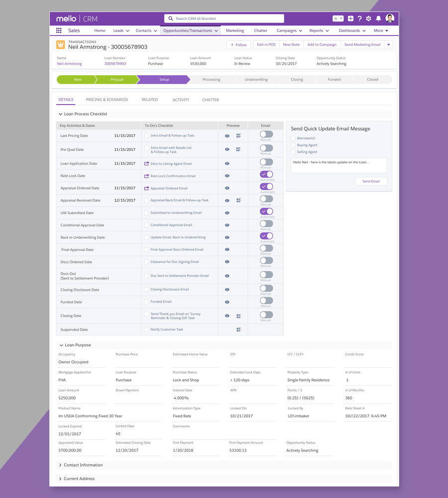Click the favorites star icon
The width and height of the screenshot is (448, 498).
coord(336,18)
